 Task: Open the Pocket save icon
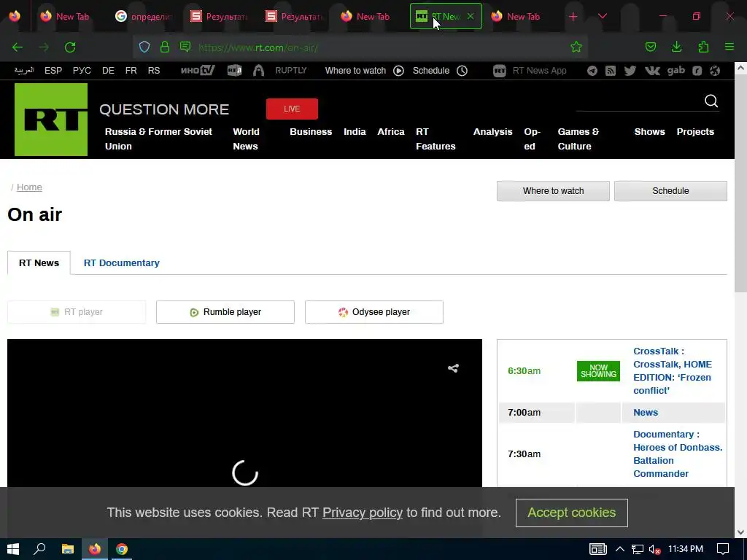click(x=650, y=47)
